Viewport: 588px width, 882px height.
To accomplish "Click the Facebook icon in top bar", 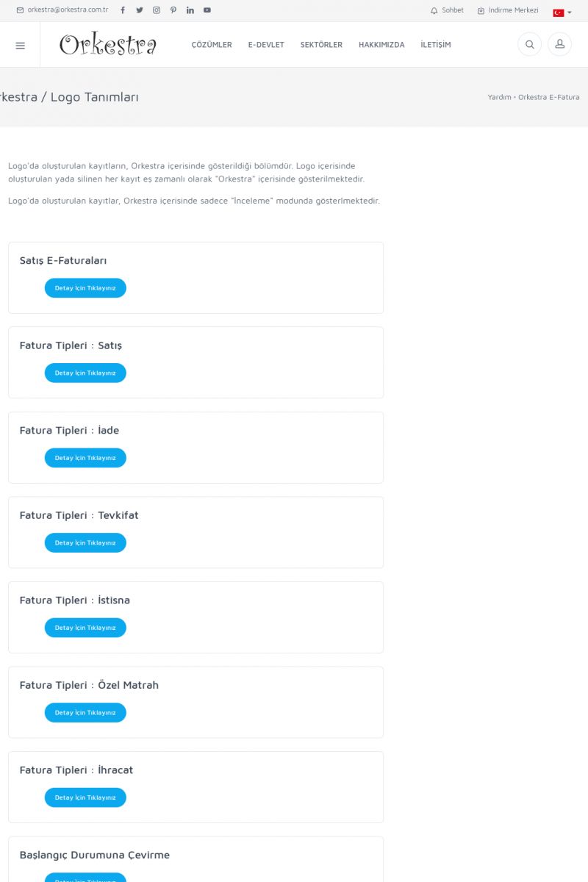I will pos(122,10).
